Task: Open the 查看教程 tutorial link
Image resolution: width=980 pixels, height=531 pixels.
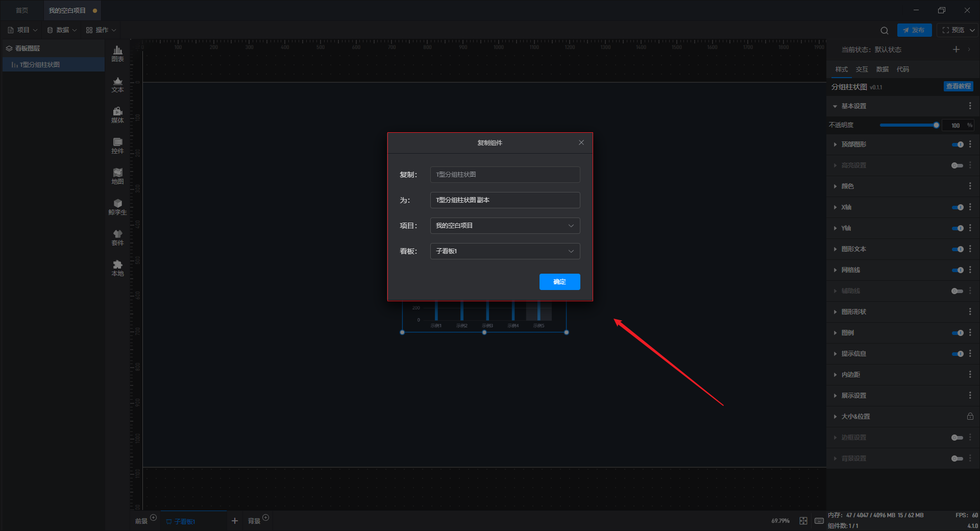Action: 959,86
